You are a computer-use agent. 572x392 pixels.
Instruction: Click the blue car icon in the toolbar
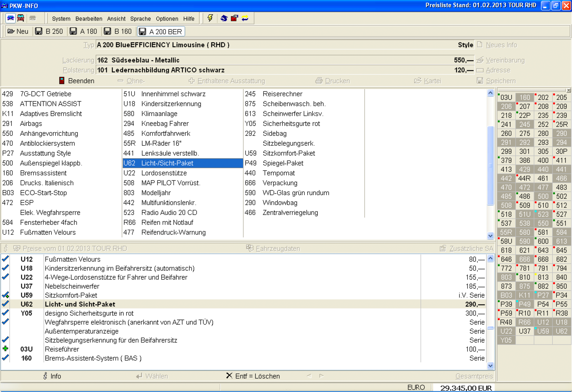11,18
